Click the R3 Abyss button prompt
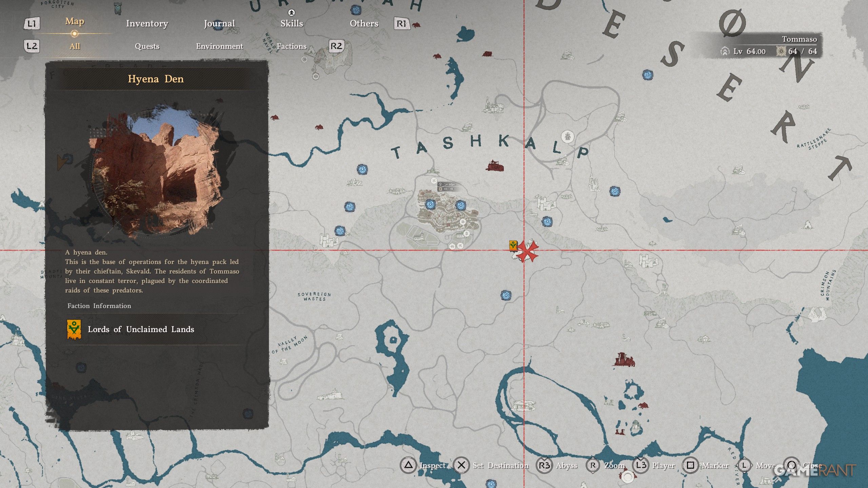The width and height of the screenshot is (868, 488). point(545,465)
